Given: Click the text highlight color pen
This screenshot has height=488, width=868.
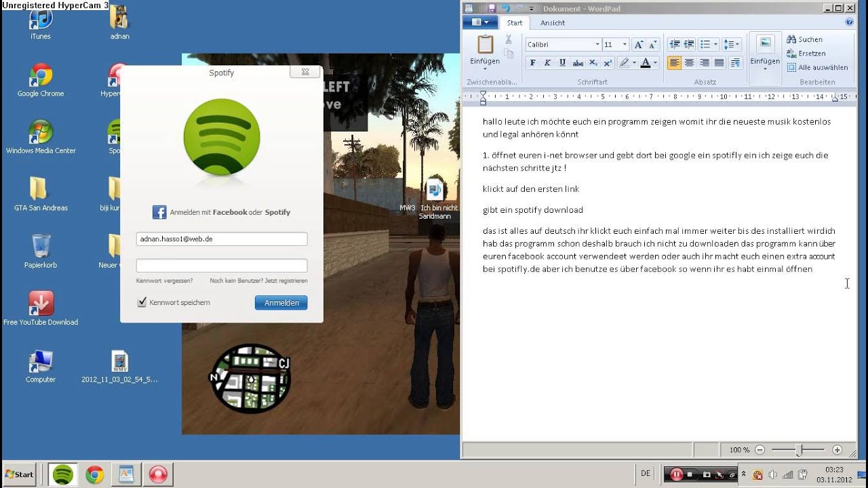Looking at the screenshot, I should tap(624, 63).
